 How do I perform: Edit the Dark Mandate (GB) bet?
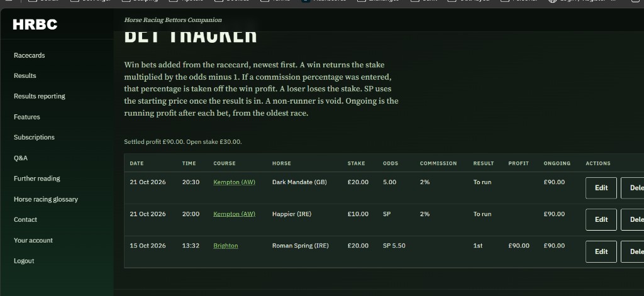pyautogui.click(x=601, y=188)
